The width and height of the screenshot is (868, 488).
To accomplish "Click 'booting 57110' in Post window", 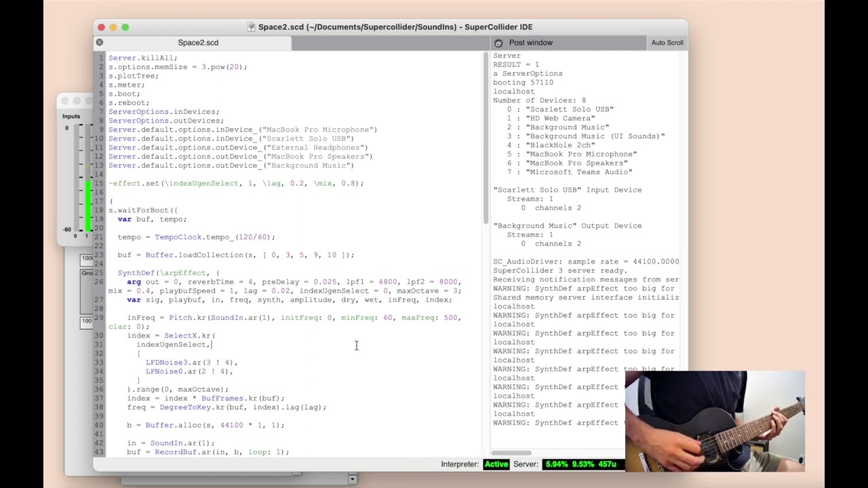I will (523, 83).
